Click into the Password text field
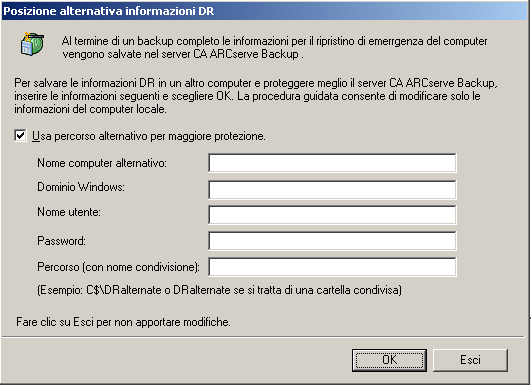 (332, 241)
